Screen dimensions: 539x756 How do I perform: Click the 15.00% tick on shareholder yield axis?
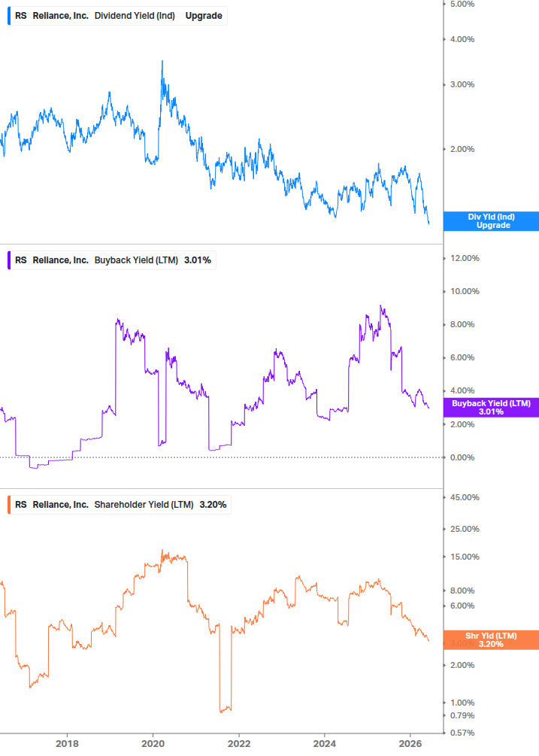coord(465,557)
